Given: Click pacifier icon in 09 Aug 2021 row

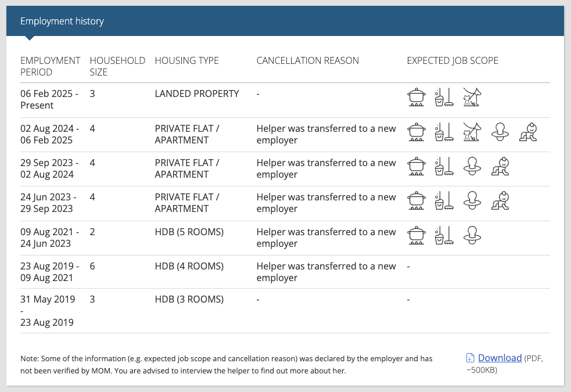Looking at the screenshot, I should pos(472,236).
